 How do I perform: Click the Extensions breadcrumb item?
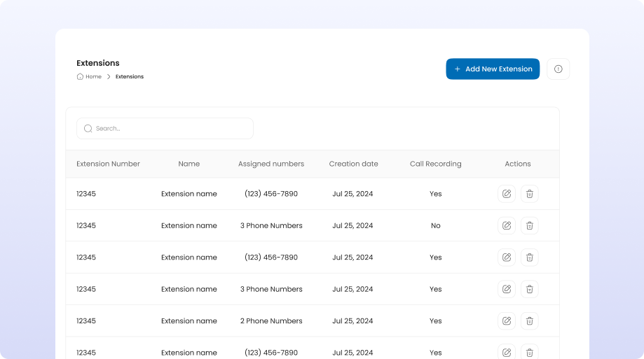pos(130,77)
